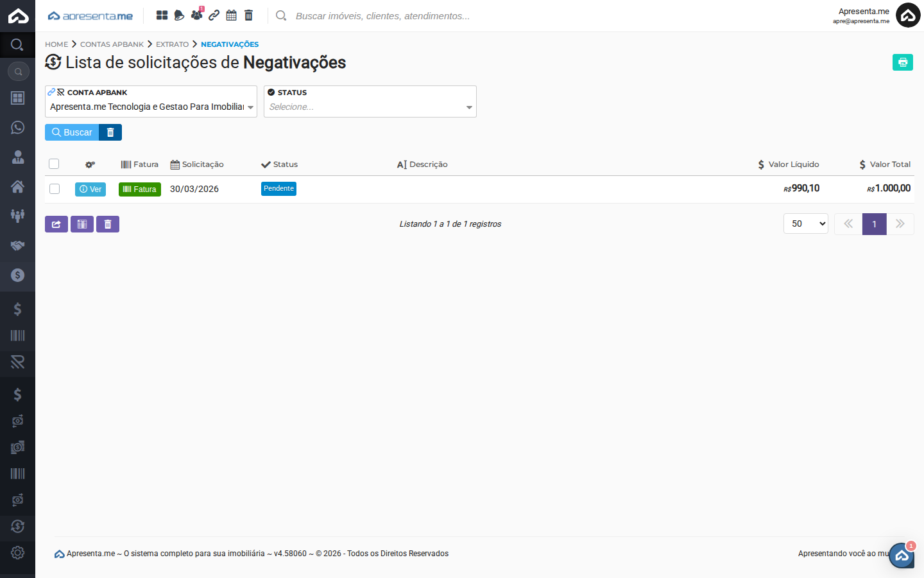924x578 pixels.
Task: Open the handshake icon in sidebar
Action: pyautogui.click(x=17, y=245)
